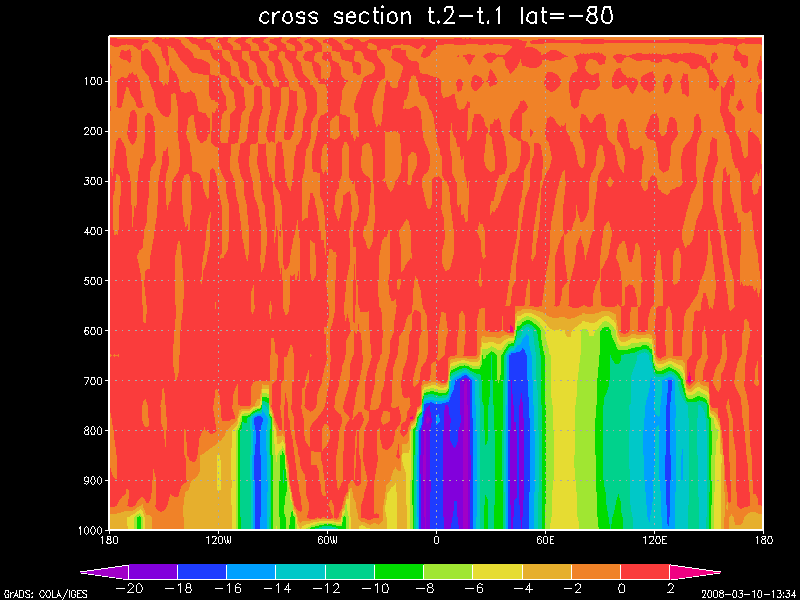
Task: Click the pink right arrow end of colorbar
Action: pos(695,571)
